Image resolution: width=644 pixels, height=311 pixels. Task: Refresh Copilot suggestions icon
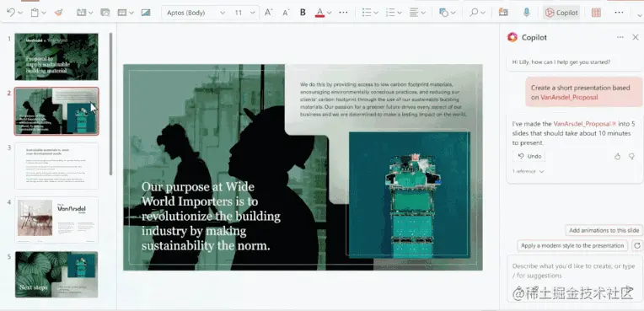click(637, 245)
